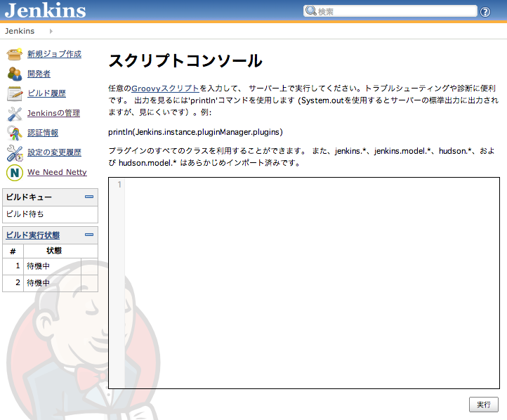
Task: Click the credentials keys icon
Action: (x=15, y=133)
